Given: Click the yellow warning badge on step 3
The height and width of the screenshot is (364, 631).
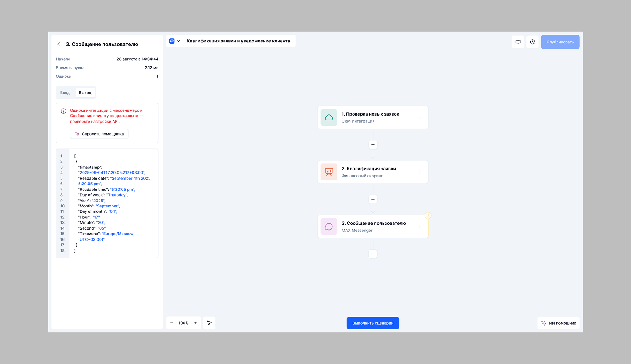Looking at the screenshot, I should 428,216.
